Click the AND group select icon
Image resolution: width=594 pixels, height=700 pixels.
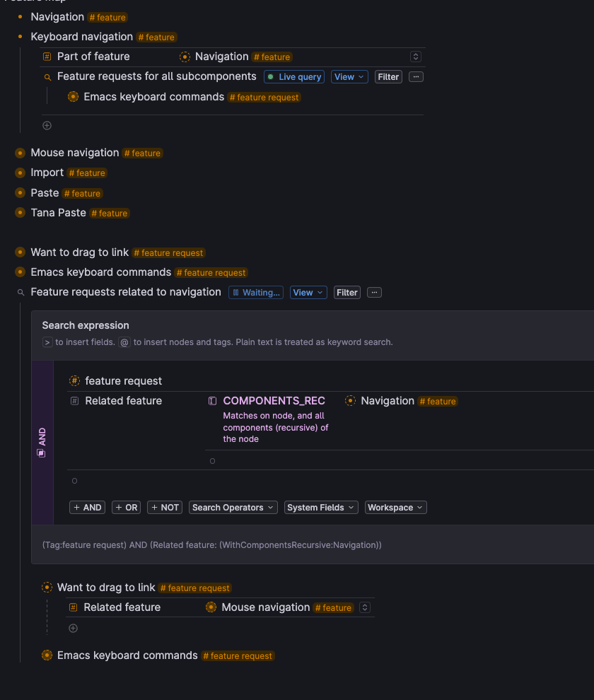point(41,453)
